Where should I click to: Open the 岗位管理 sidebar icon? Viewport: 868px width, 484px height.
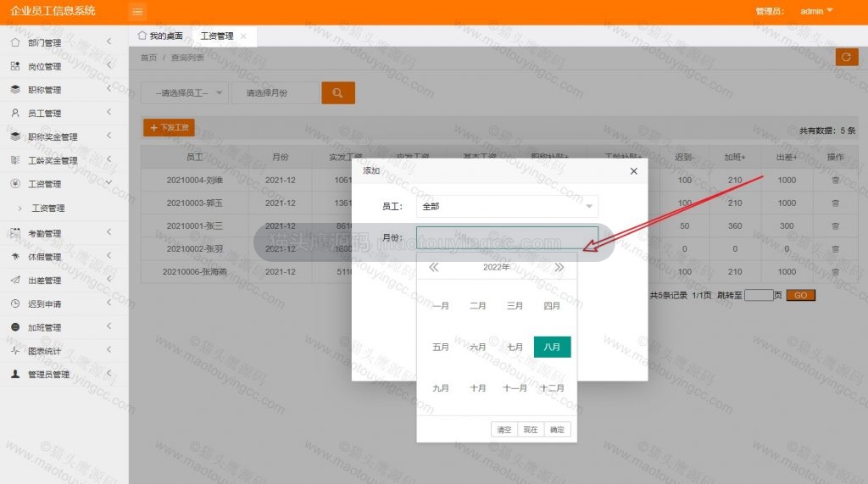click(x=15, y=66)
